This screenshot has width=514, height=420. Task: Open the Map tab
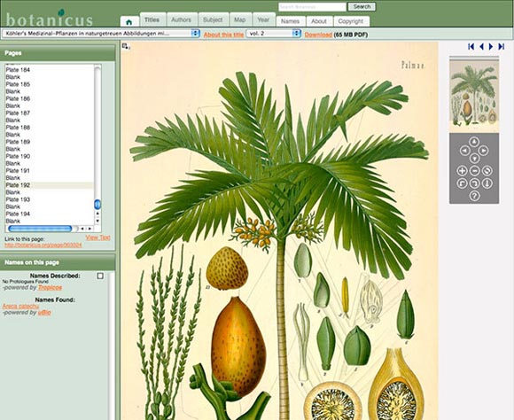[x=240, y=19]
